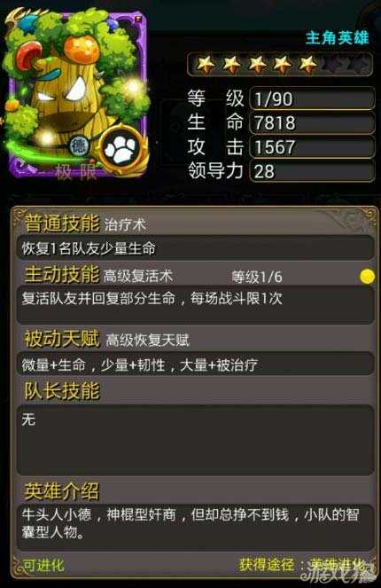Tap the 可进化 text at bottom
This screenshot has width=381, height=588.
[x=43, y=565]
